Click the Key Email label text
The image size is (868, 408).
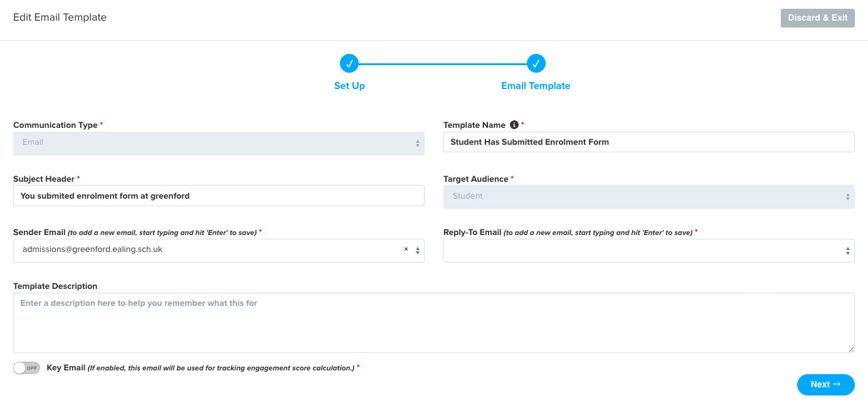click(x=66, y=368)
